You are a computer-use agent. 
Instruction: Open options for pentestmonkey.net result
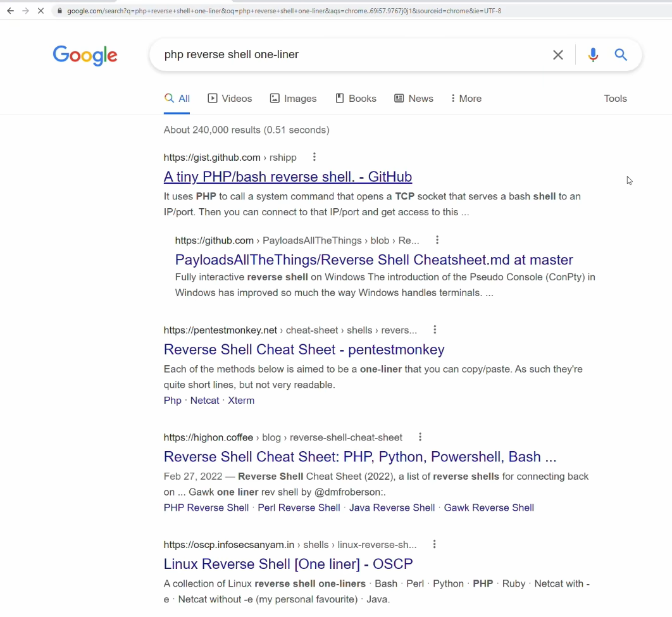pos(435,330)
